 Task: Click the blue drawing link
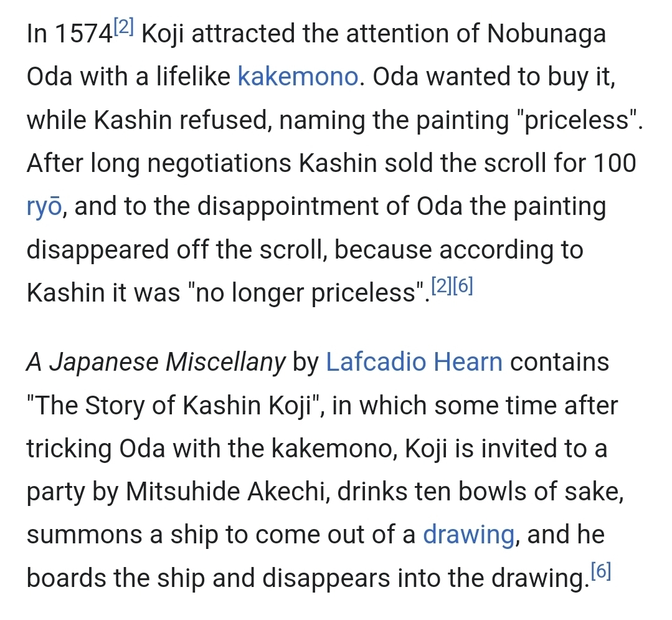470,535
